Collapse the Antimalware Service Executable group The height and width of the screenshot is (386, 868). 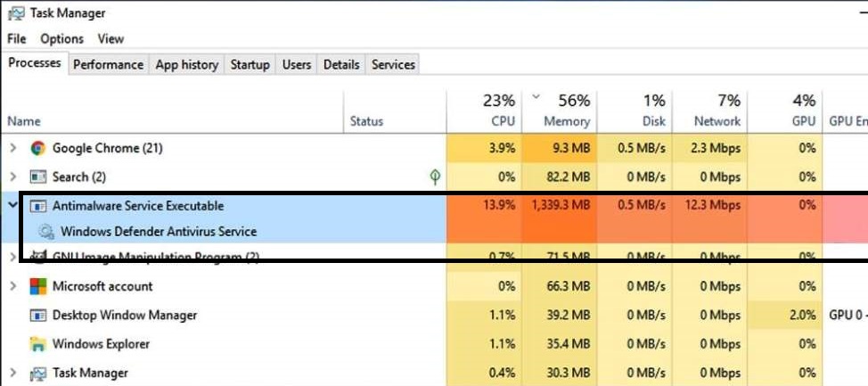point(13,205)
